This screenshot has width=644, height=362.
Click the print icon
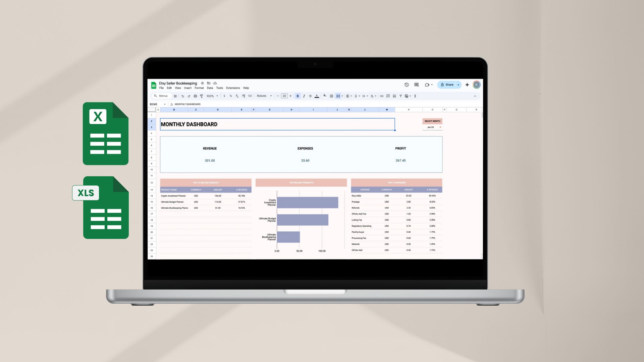point(195,96)
